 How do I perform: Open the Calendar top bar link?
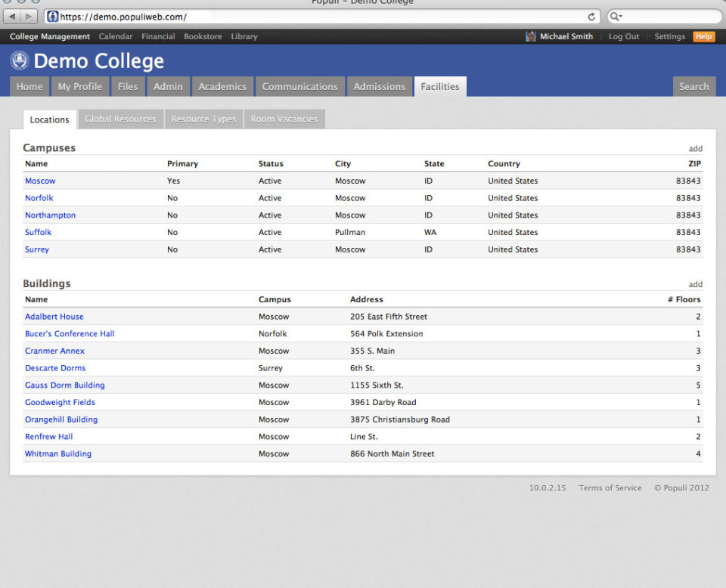pos(116,36)
